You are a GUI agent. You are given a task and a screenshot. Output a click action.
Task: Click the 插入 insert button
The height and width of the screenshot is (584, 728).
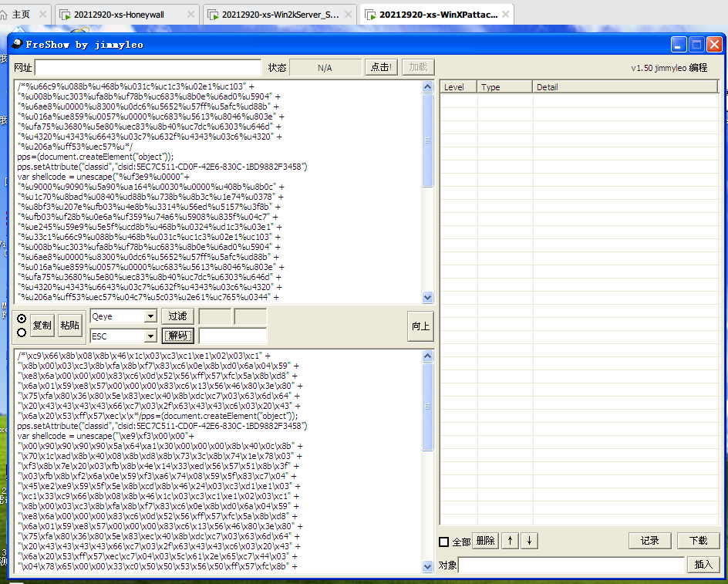pyautogui.click(x=703, y=565)
